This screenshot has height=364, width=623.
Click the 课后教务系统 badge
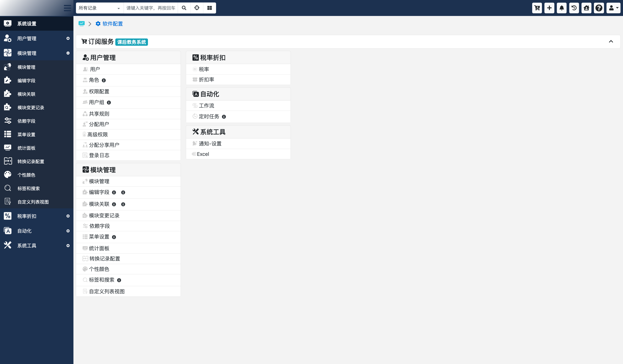[131, 42]
